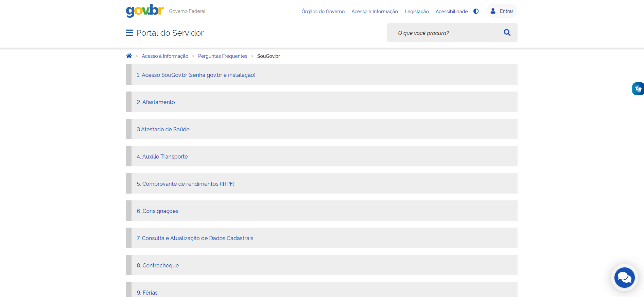Viewport: 644px width, 297px height.
Task: Open the Acessibilidade link
Action: pos(451,12)
